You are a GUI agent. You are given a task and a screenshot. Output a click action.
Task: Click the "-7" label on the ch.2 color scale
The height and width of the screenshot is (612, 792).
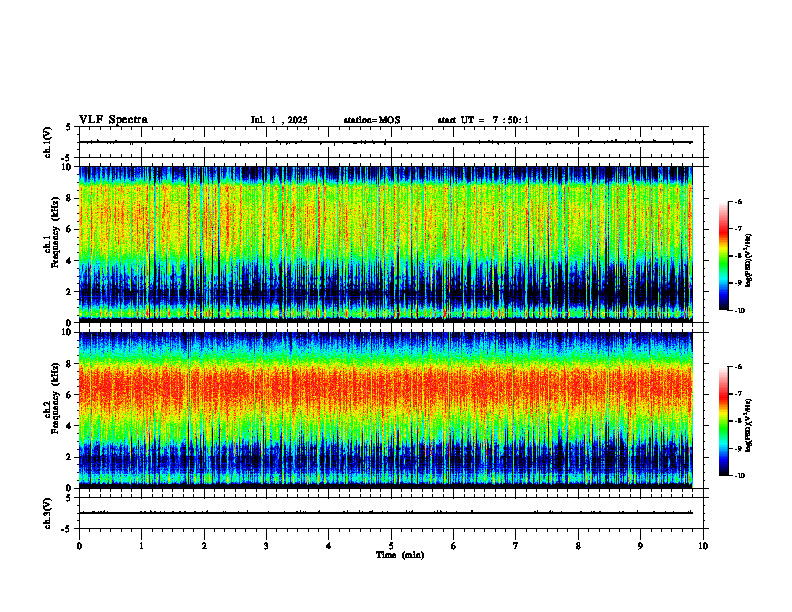(738, 394)
